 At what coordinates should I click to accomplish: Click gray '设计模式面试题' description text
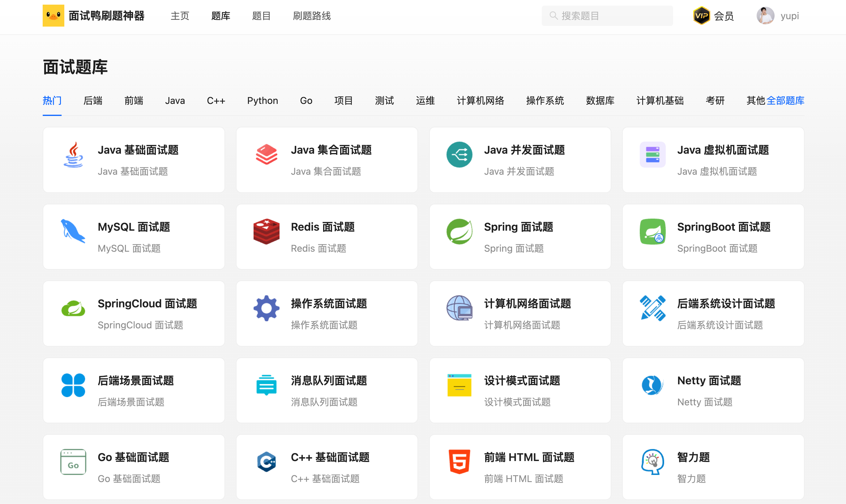click(517, 402)
